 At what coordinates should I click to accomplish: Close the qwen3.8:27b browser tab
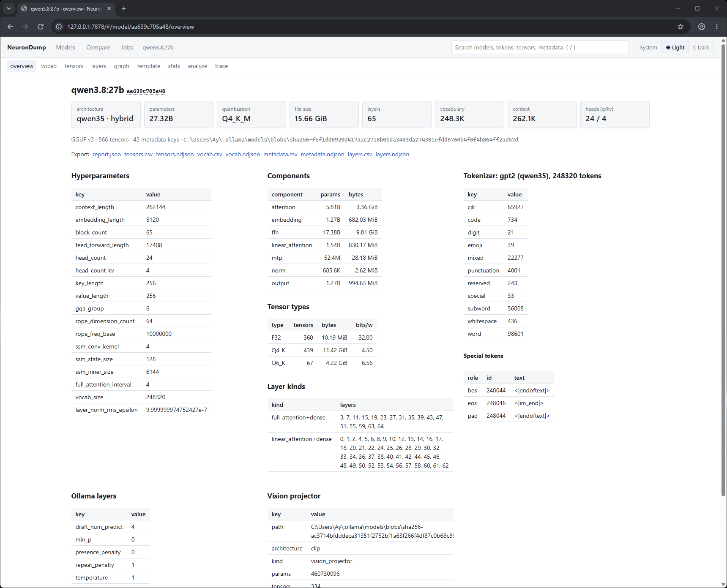[x=109, y=8]
